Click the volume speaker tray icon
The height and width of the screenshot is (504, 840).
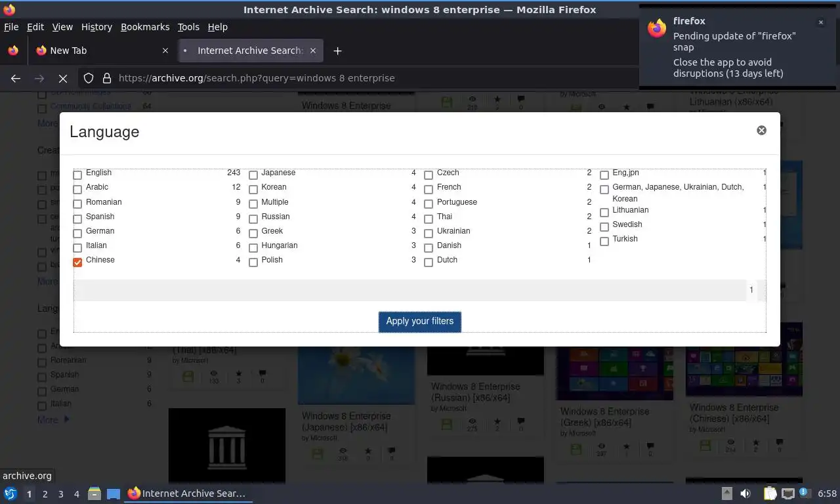pos(745,493)
